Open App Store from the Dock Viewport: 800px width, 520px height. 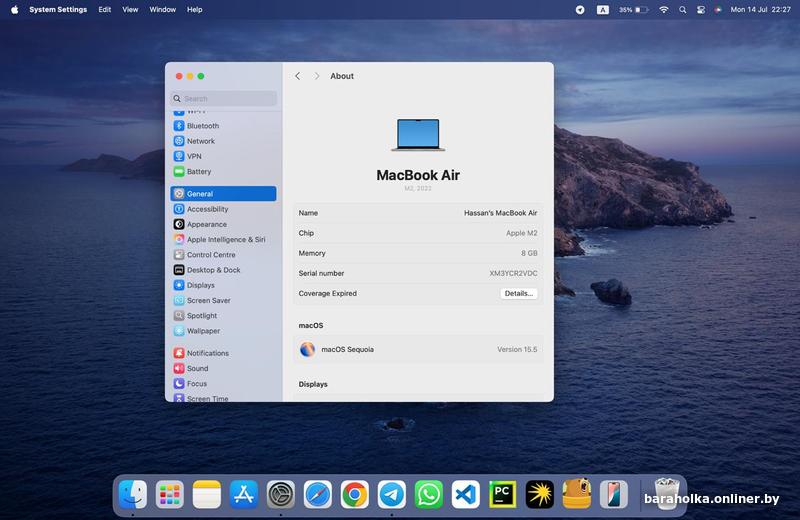[243, 494]
